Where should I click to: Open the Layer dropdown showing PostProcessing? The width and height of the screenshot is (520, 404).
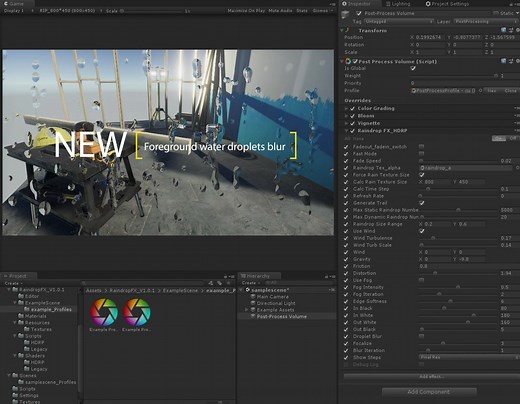pos(487,21)
